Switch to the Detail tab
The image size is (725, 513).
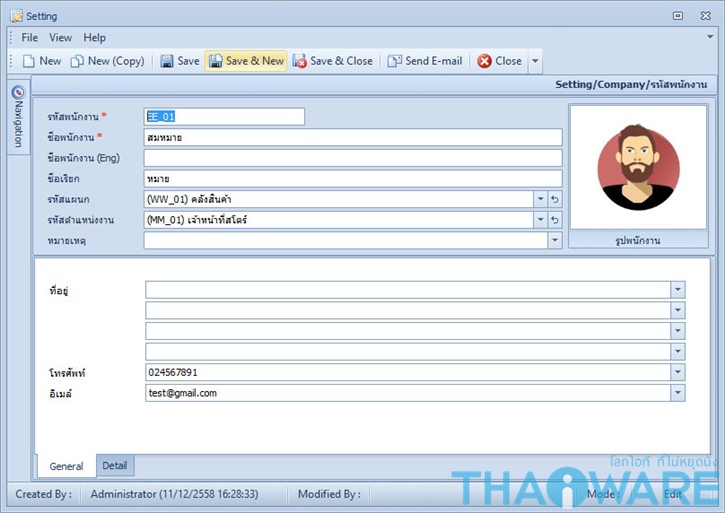tap(115, 465)
